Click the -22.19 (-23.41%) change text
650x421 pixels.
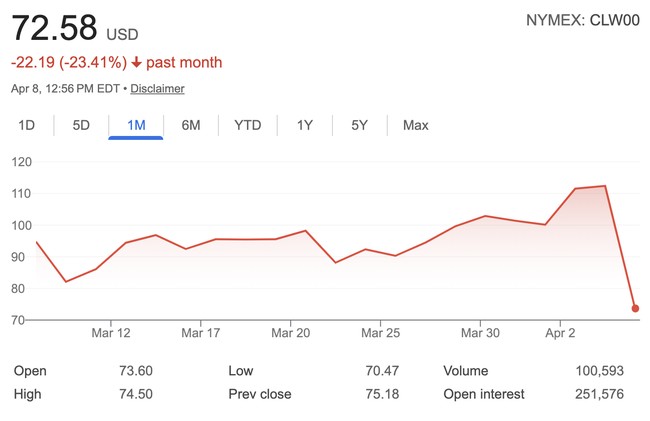pyautogui.click(x=69, y=63)
